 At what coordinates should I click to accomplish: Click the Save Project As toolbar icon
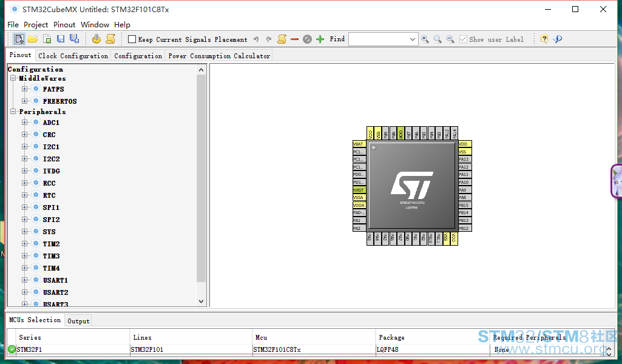(74, 38)
